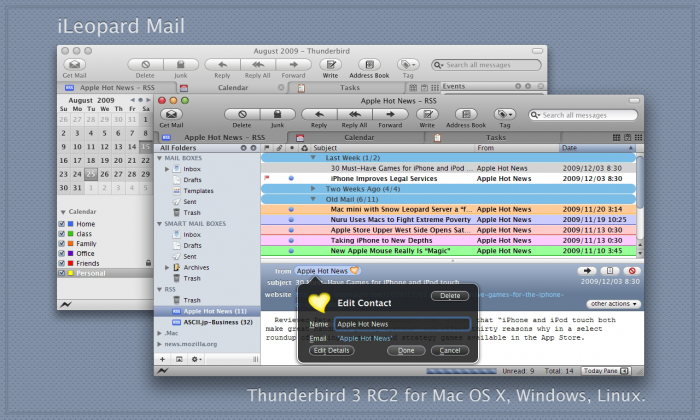Viewport: 700px width, 420px height.
Task: Open Tag dropdown in back August 2009 window
Action: (408, 65)
